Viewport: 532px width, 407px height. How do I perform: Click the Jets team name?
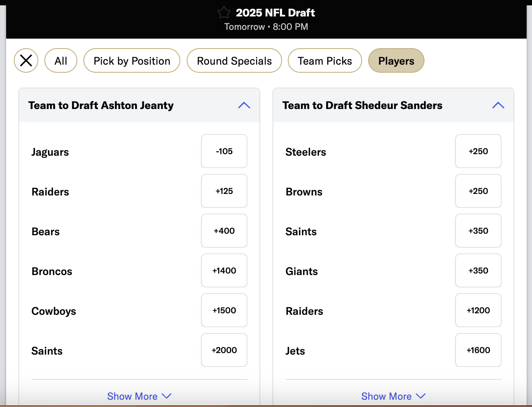point(295,351)
